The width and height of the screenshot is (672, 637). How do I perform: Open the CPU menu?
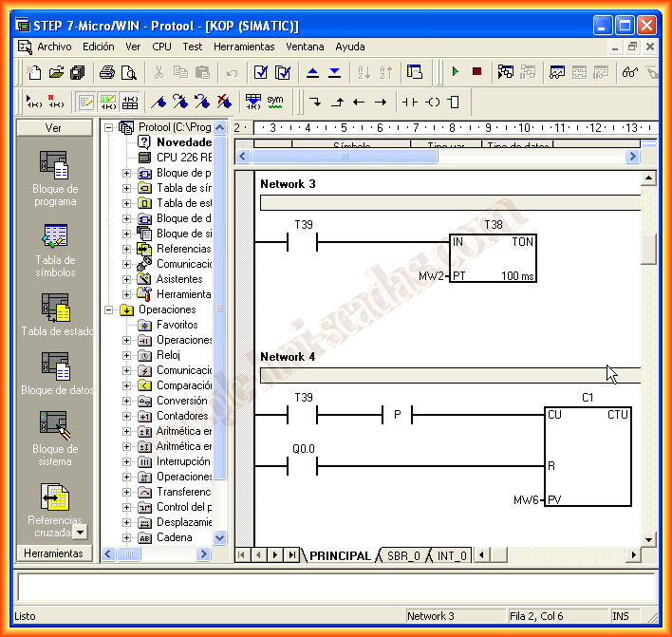(x=161, y=46)
